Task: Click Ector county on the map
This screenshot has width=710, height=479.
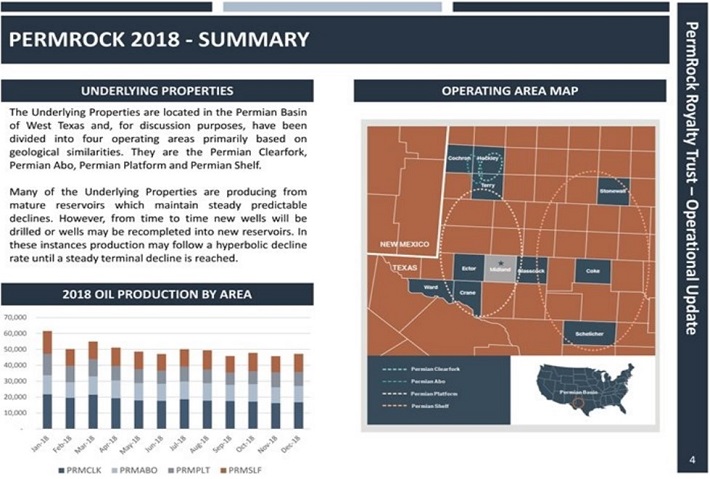Action: coord(469,268)
